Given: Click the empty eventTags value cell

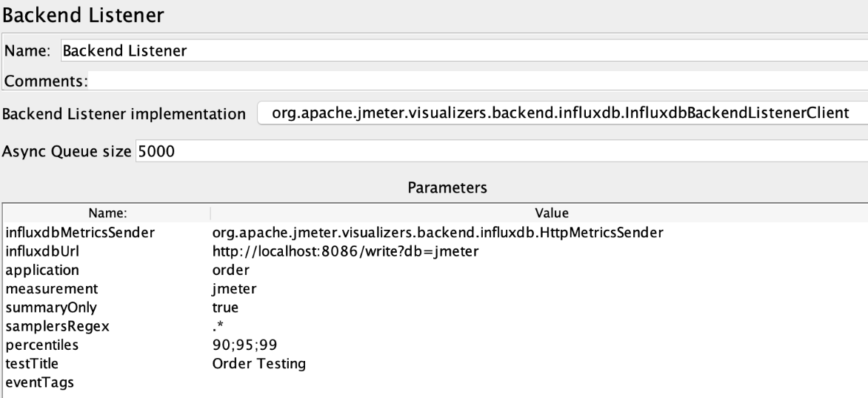Looking at the screenshot, I should [x=540, y=382].
